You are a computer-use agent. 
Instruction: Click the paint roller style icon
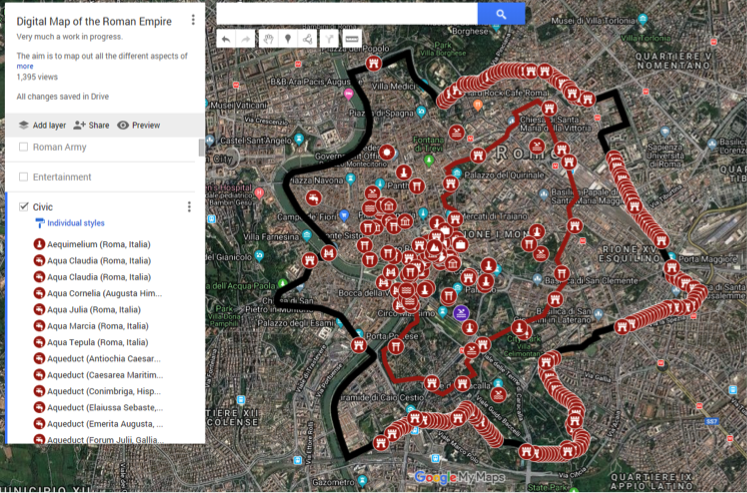coord(40,222)
